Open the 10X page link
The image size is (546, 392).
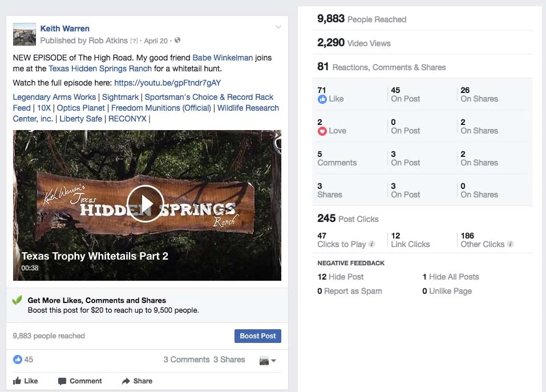point(44,108)
